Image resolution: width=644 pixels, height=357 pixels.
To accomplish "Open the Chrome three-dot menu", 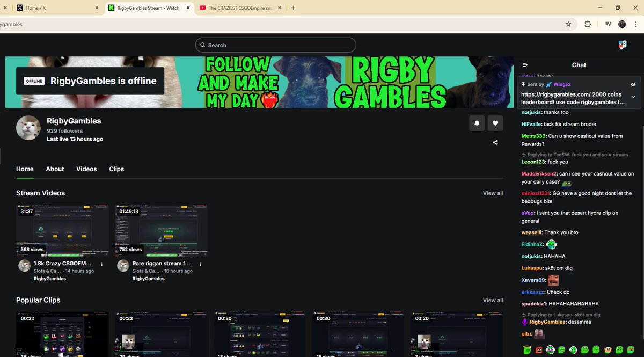I will pos(636,24).
